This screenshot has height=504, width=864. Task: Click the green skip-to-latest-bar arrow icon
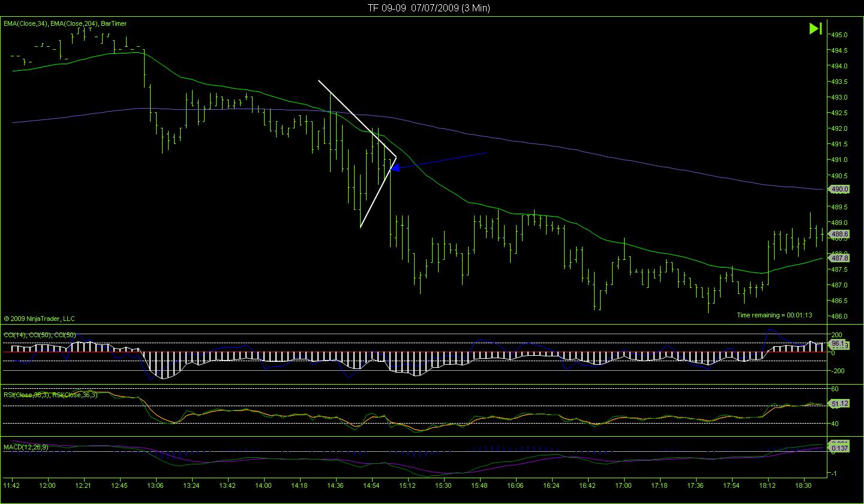click(815, 28)
